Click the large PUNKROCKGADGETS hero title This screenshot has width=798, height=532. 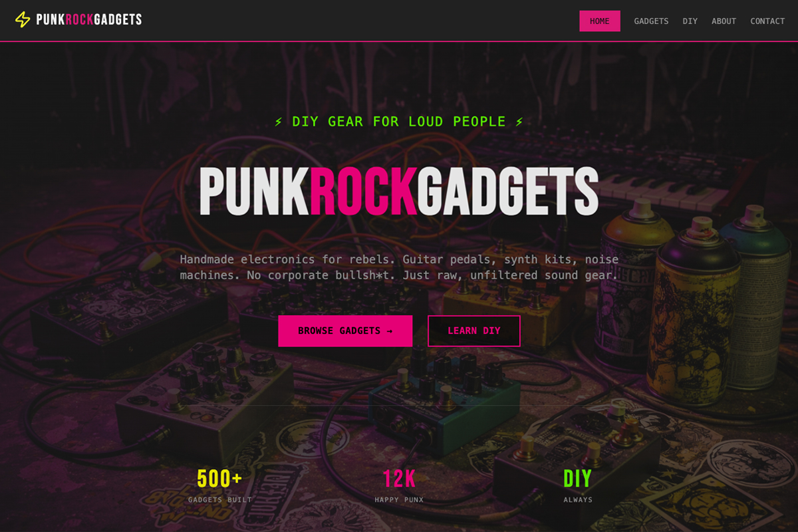tap(399, 192)
